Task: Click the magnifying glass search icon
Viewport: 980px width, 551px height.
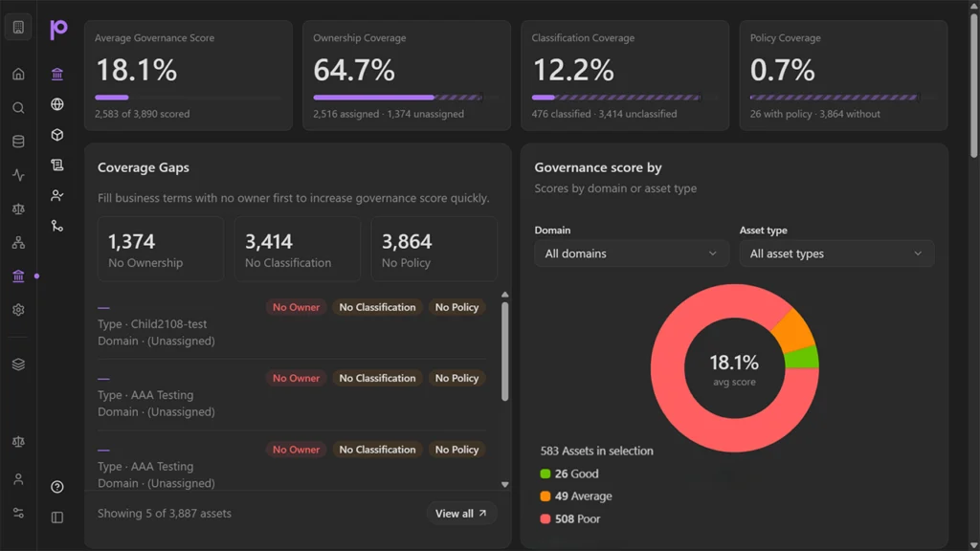Action: 18,108
